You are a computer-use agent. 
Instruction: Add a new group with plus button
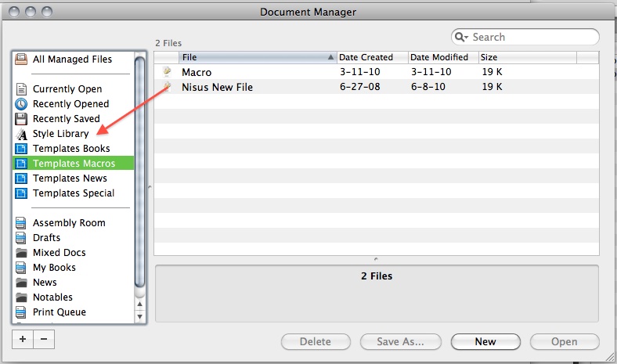pos(23,339)
